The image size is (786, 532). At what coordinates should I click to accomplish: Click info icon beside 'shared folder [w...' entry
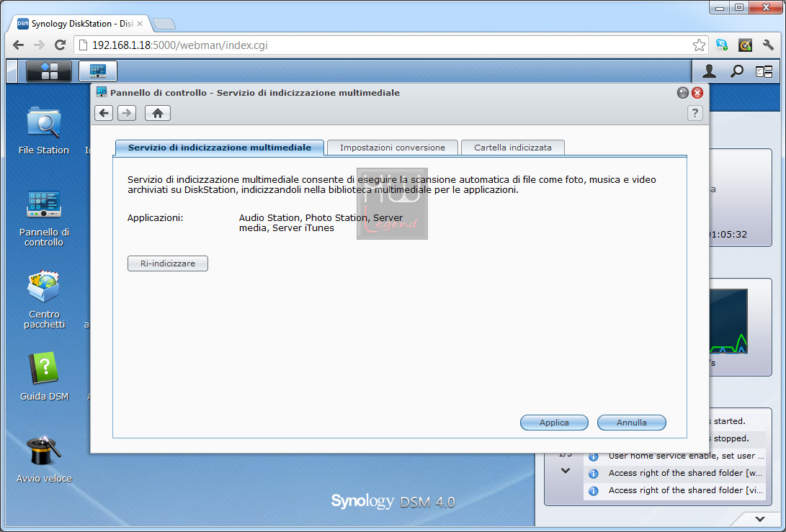594,474
